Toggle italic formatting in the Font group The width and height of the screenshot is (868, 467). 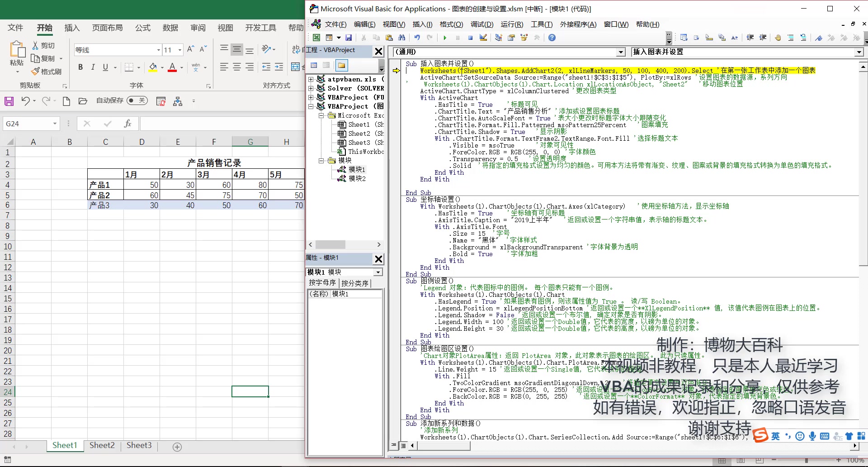(x=93, y=67)
